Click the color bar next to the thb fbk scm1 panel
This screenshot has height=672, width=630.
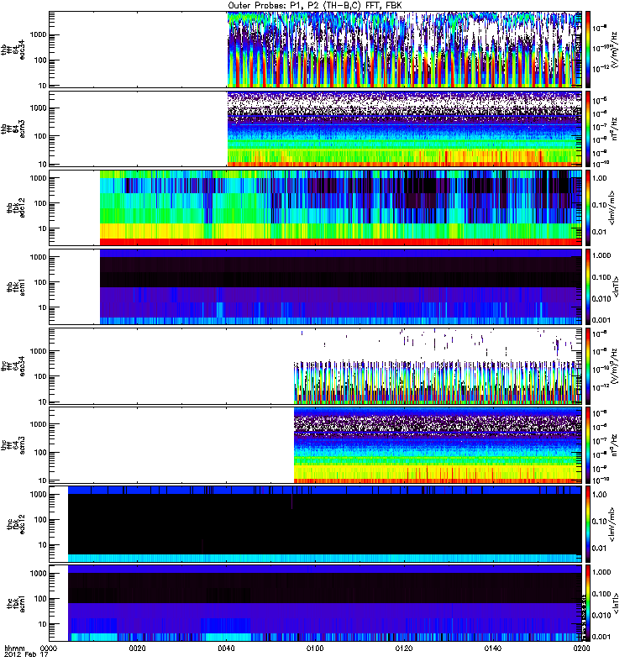point(589,286)
